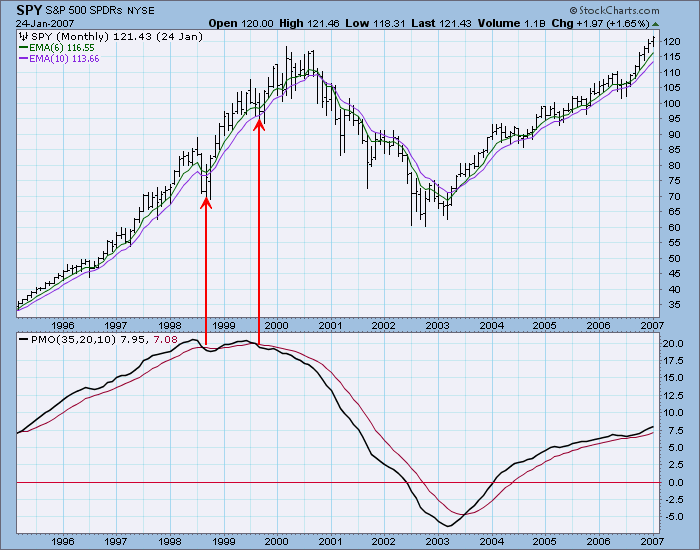
Task: Click the 2001 year label beneath the PMO panel
Action: [330, 542]
